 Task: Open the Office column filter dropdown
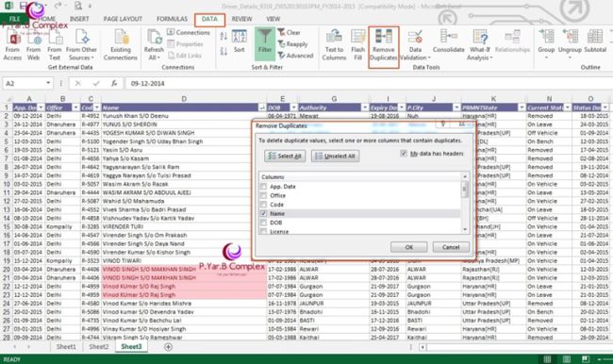coord(75,108)
